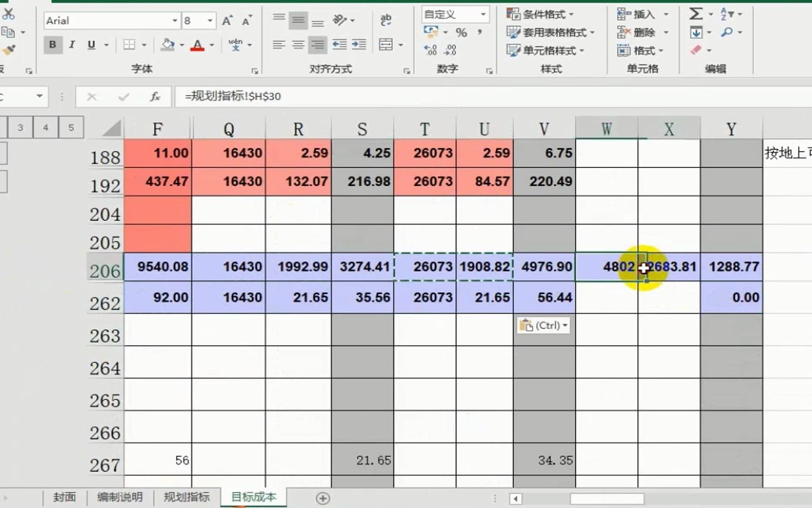Click the accounting number format icon
This screenshot has height=508, width=812.
tap(430, 32)
